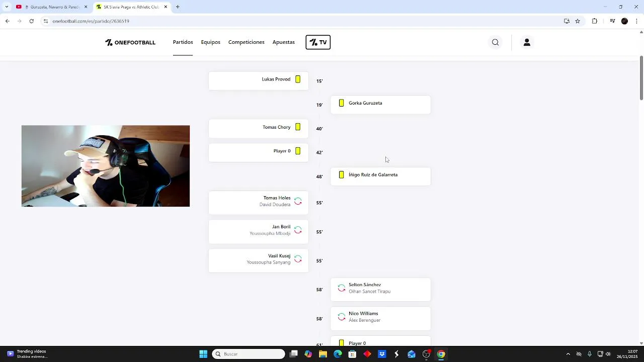Image resolution: width=644 pixels, height=362 pixels.
Task: Select the David Douděra substituted player
Action: 275,205
